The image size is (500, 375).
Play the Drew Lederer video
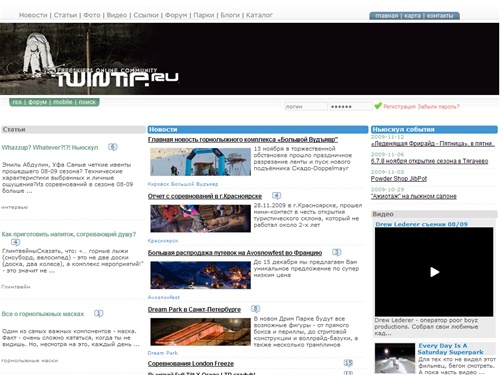coord(434,272)
